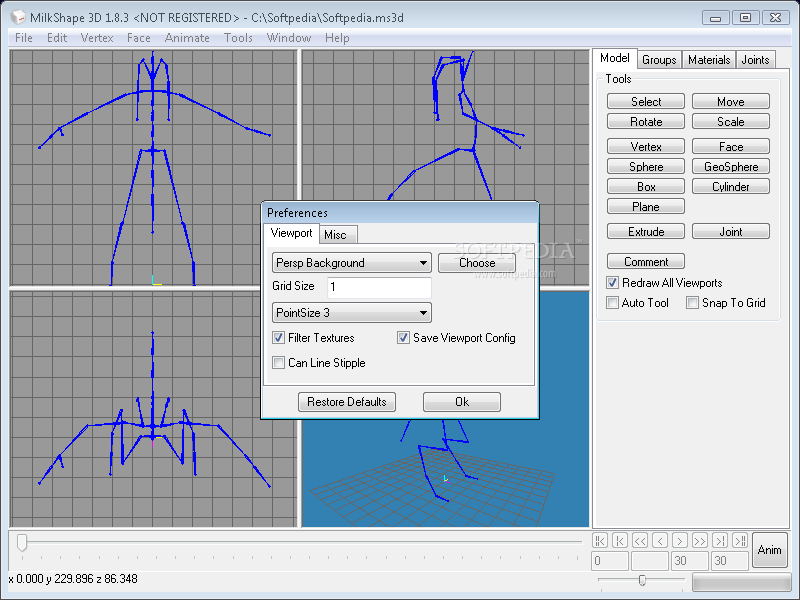Image resolution: width=800 pixels, height=600 pixels.
Task: Disable Redraw All Viewports checkbox
Action: [x=612, y=283]
